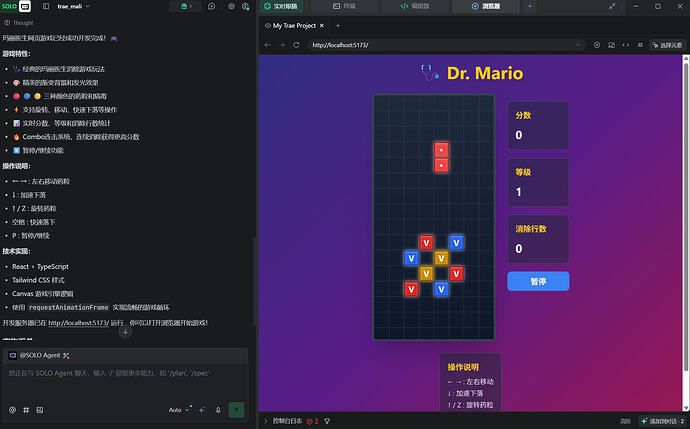Go forward in the embedded browser

[x=282, y=45]
